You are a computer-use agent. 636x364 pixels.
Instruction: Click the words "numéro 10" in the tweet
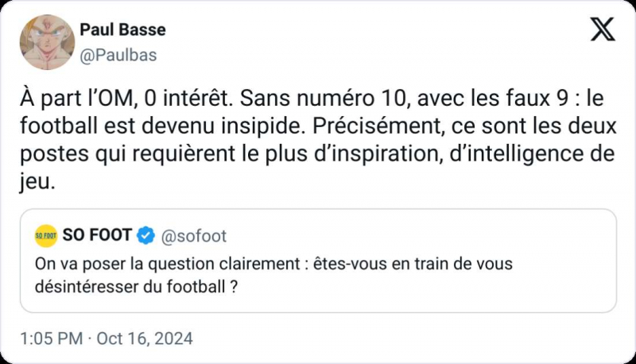click(x=326, y=101)
